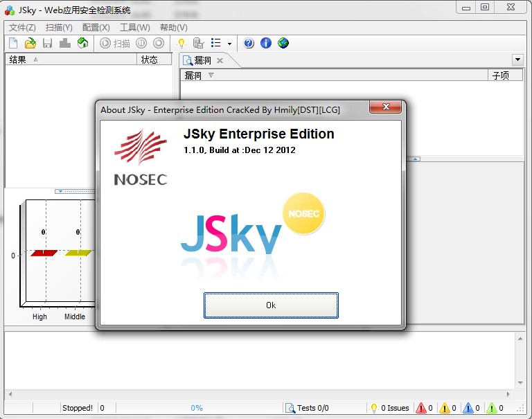Close the About JSky dialog

pyautogui.click(x=385, y=107)
